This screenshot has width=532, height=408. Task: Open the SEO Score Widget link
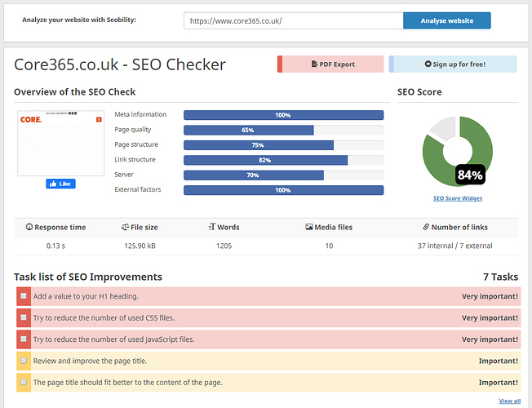(x=457, y=198)
